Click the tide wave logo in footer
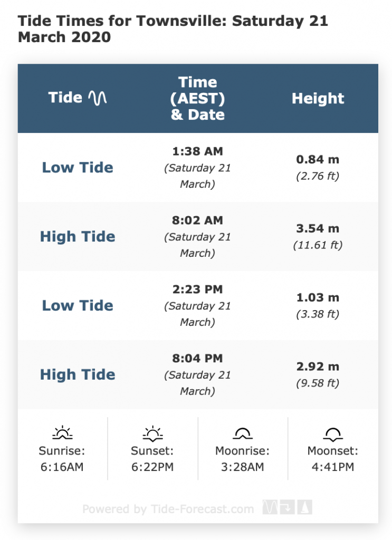The height and width of the screenshot is (540, 392). [x=270, y=508]
